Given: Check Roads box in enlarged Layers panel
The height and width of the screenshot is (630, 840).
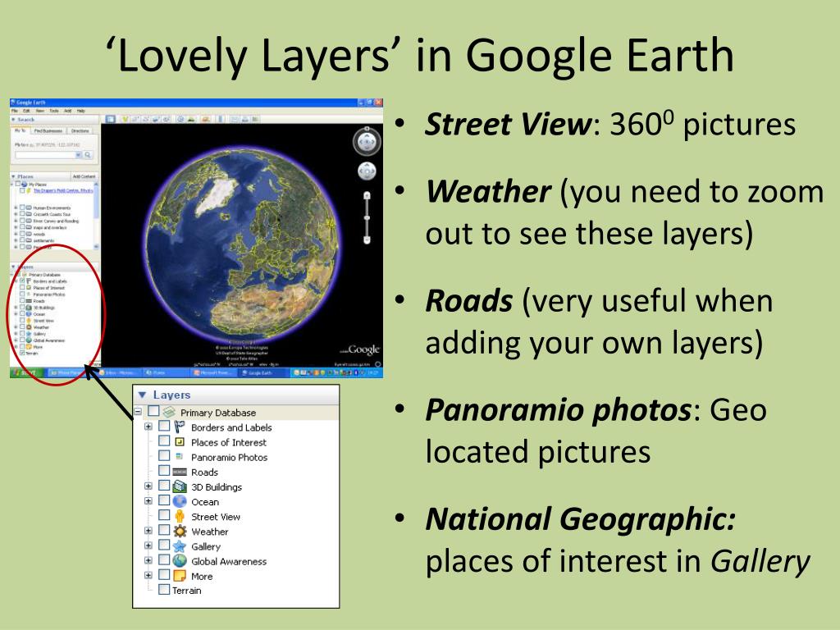Looking at the screenshot, I should (x=164, y=470).
